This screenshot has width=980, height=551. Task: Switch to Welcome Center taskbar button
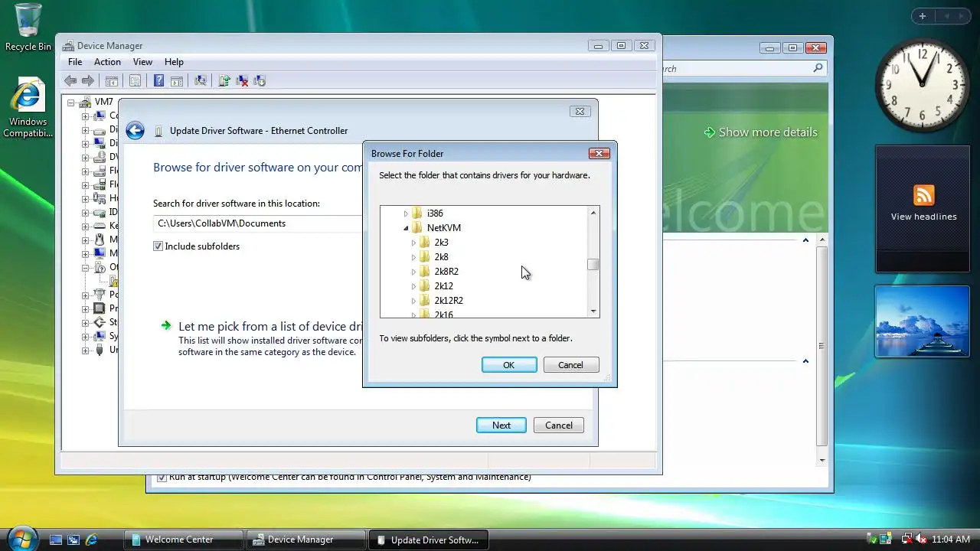tap(182, 540)
